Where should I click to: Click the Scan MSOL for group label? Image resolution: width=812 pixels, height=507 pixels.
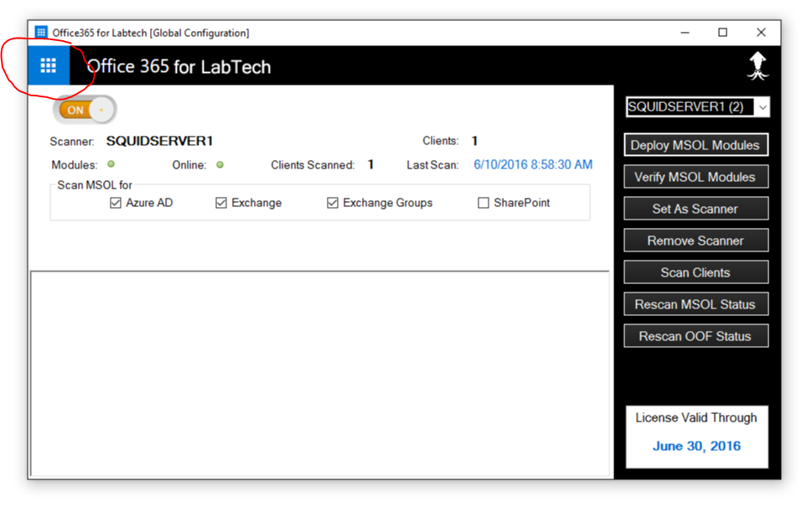click(x=94, y=185)
